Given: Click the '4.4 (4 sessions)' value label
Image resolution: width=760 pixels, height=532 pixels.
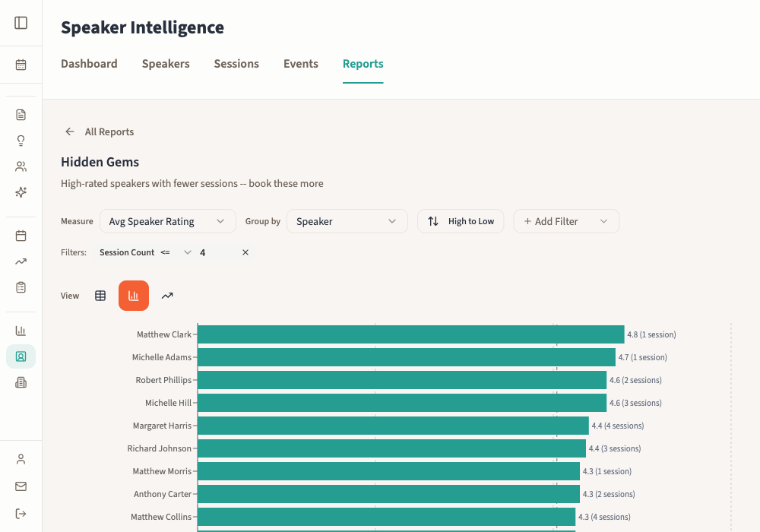Looking at the screenshot, I should click(x=618, y=426).
